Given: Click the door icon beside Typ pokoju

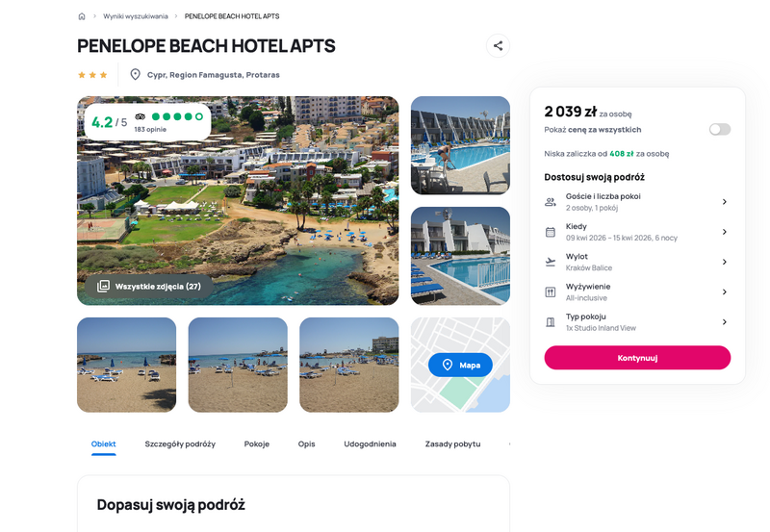Looking at the screenshot, I should [551, 322].
